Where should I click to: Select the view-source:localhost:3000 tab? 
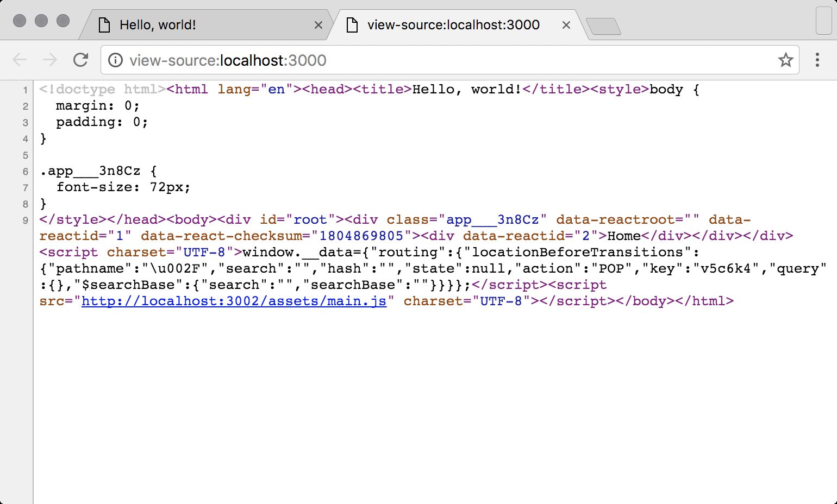(x=457, y=25)
